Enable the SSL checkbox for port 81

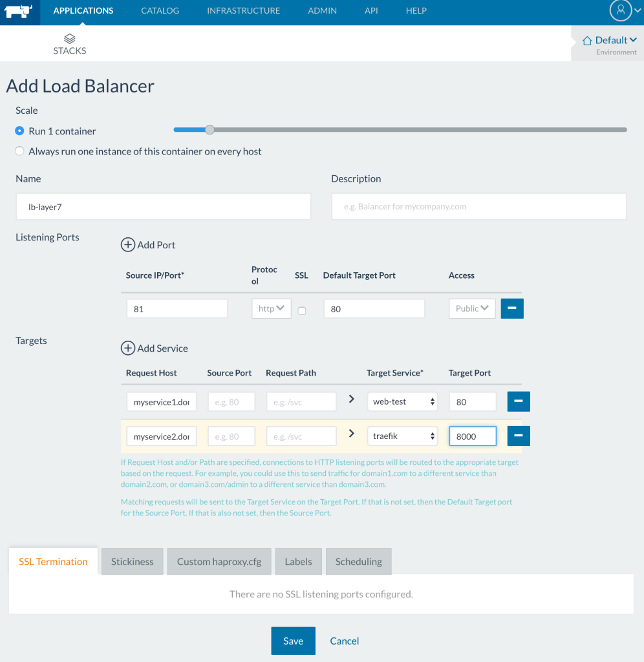coord(301,310)
